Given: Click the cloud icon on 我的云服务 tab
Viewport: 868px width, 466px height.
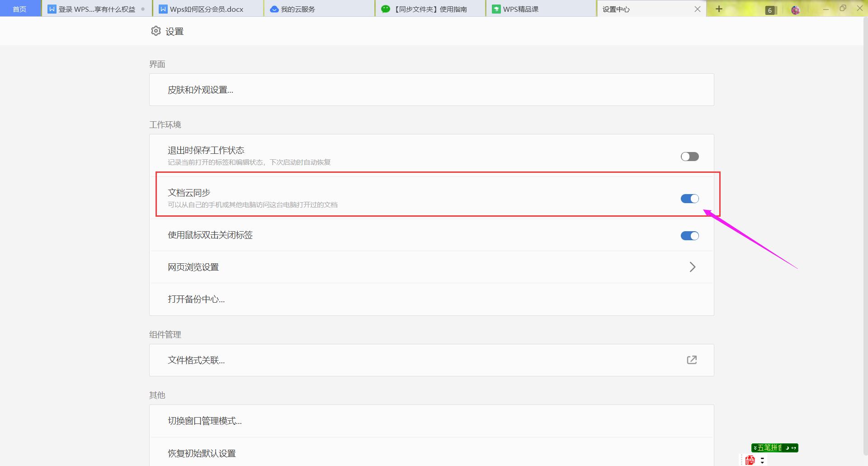Looking at the screenshot, I should (x=274, y=8).
